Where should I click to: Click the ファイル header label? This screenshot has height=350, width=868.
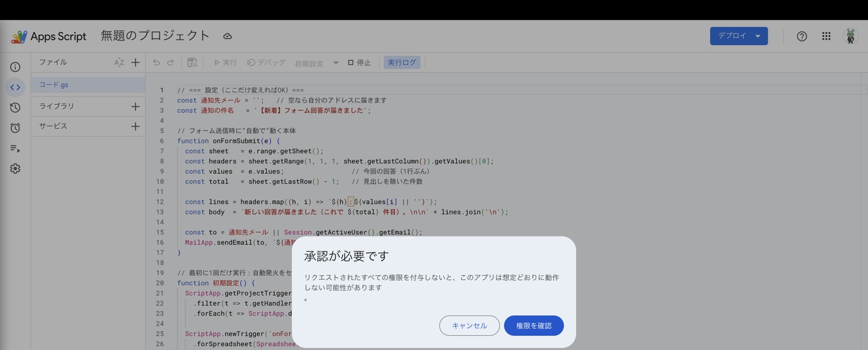[53, 62]
